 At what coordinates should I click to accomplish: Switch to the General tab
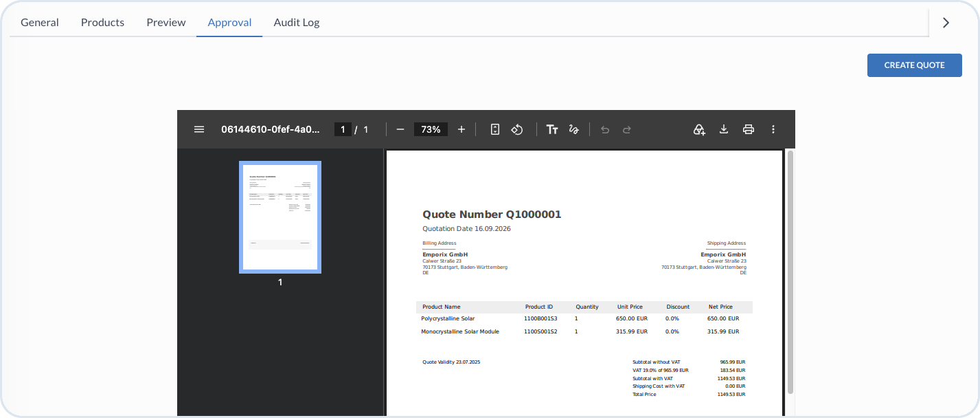pyautogui.click(x=40, y=23)
